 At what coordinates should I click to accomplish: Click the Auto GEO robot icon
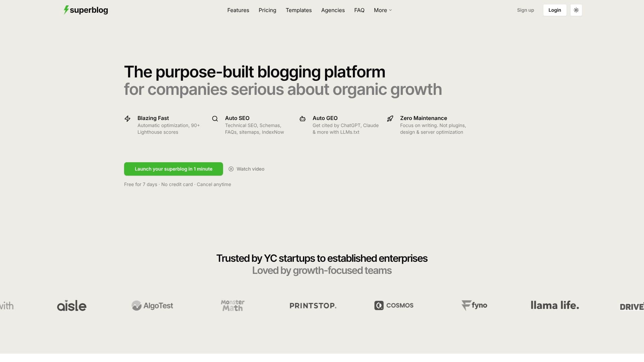pos(303,119)
